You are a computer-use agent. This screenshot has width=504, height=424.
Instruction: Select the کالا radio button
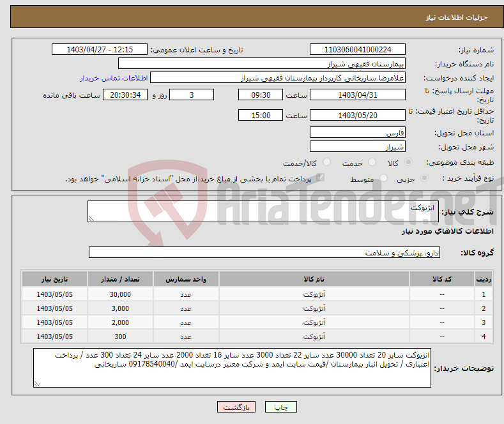(x=408, y=162)
